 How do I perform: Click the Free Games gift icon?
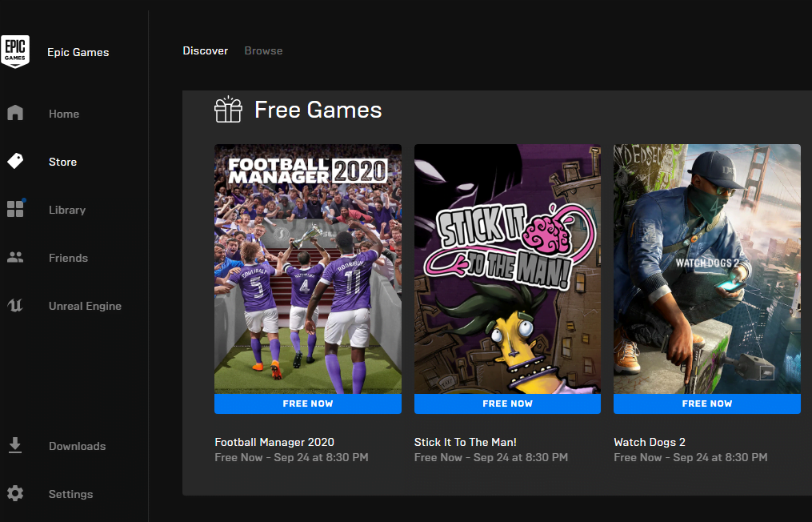coord(228,110)
